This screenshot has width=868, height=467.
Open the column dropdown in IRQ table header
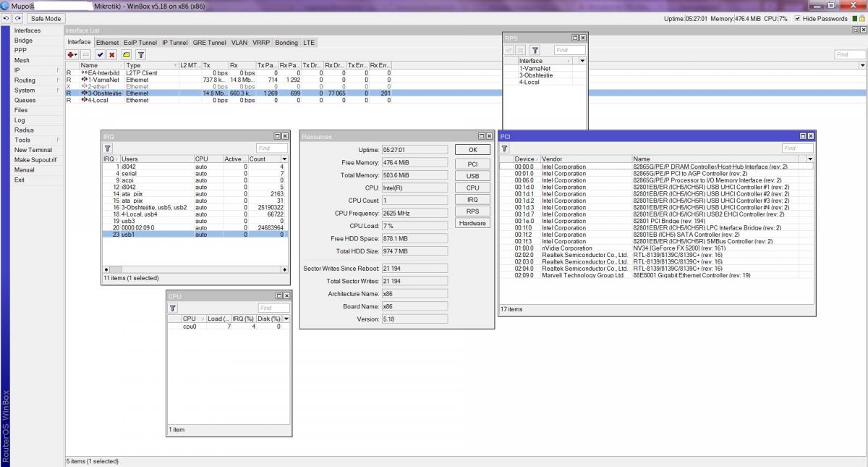[284, 159]
